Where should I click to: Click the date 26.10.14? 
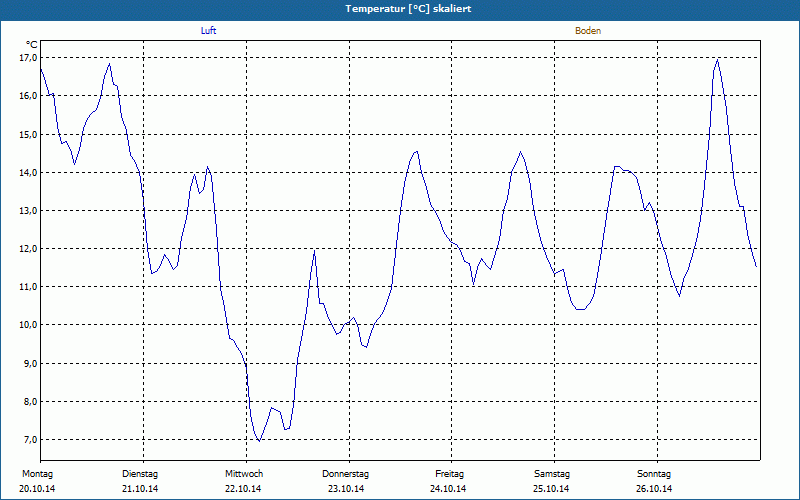654,489
